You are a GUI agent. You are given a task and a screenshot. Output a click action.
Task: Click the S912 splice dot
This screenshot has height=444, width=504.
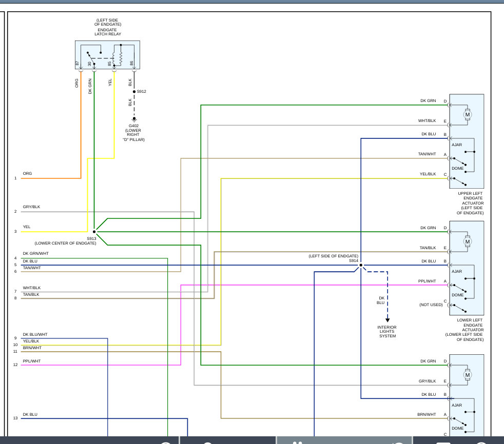pos(134,92)
